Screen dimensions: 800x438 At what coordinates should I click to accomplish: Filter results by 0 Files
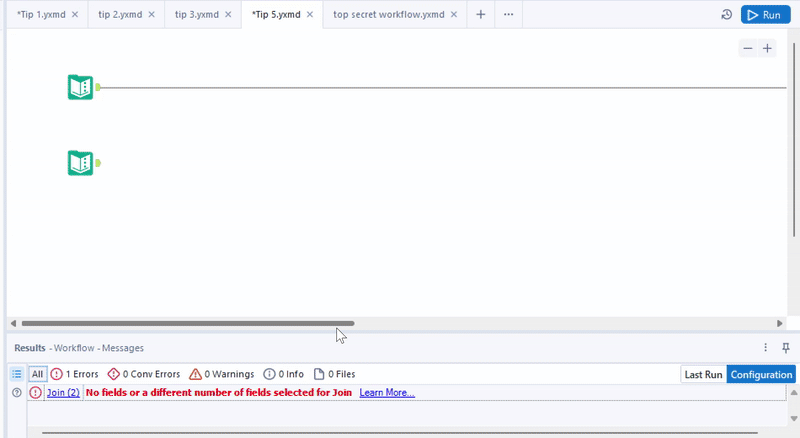click(x=334, y=374)
